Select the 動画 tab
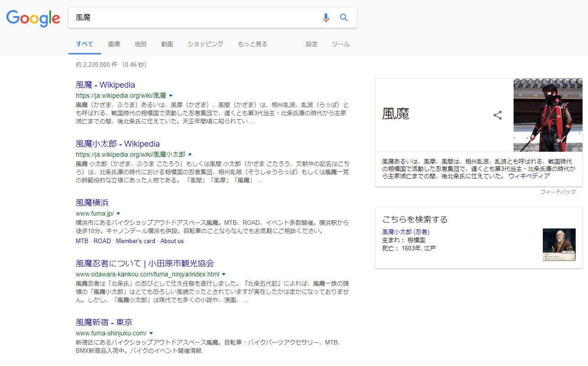 (167, 44)
